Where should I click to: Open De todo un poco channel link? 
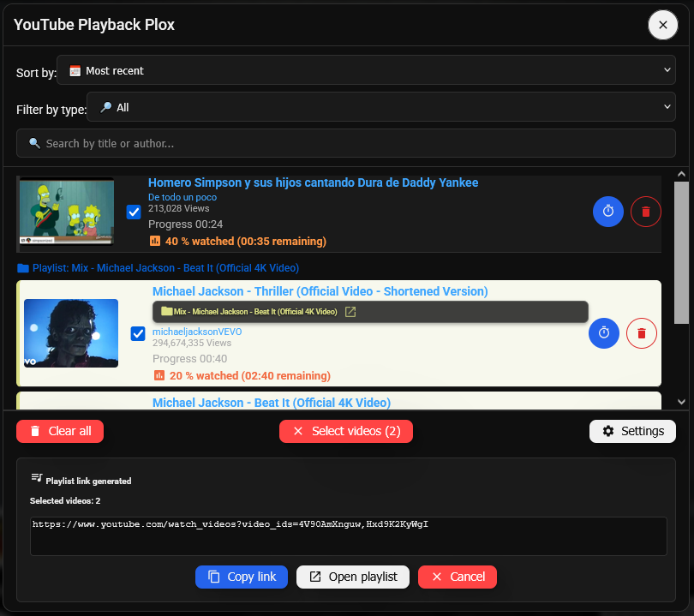182,197
